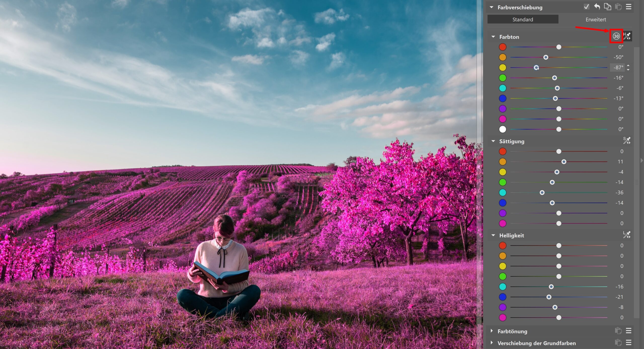The width and height of the screenshot is (644, 349).
Task: Click the orange hue slider handle
Action: click(546, 57)
